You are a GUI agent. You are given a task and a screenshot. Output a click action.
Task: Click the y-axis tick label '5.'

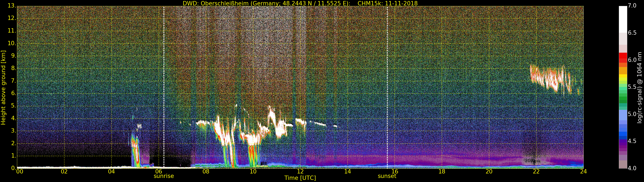click(x=14, y=106)
